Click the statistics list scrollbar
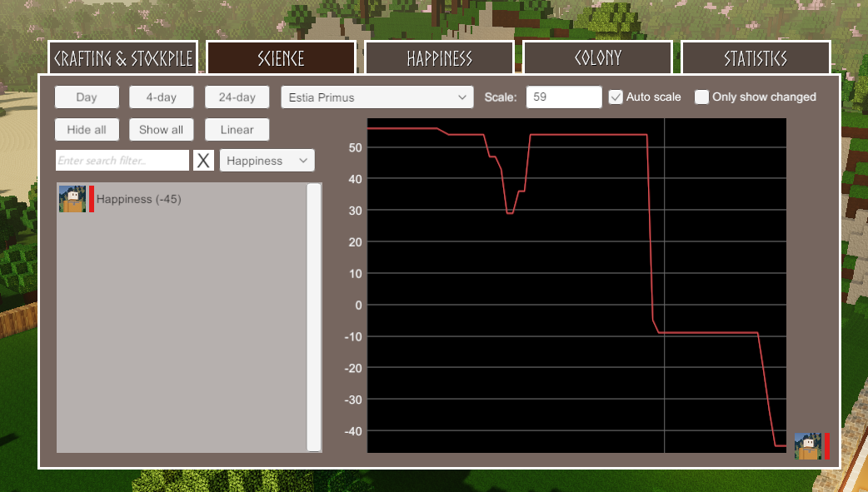Screen dimensions: 868x492 click(314, 317)
